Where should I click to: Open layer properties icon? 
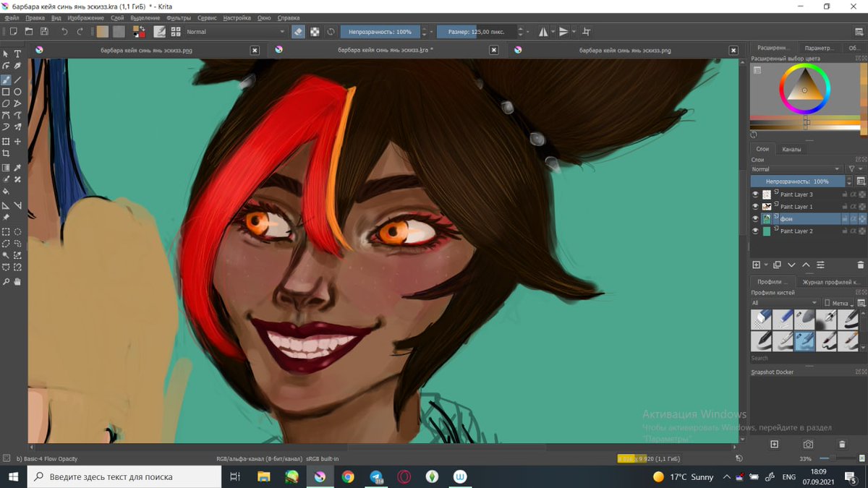[x=821, y=265]
